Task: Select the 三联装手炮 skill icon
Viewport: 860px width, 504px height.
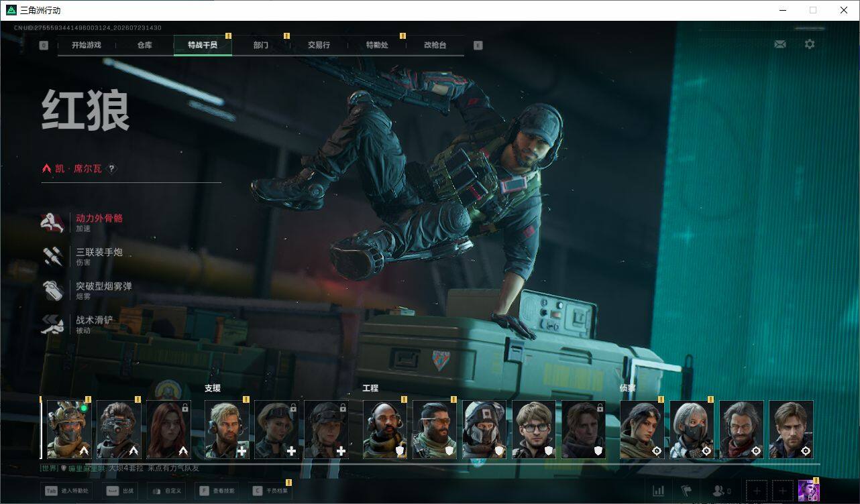Action: (x=52, y=256)
